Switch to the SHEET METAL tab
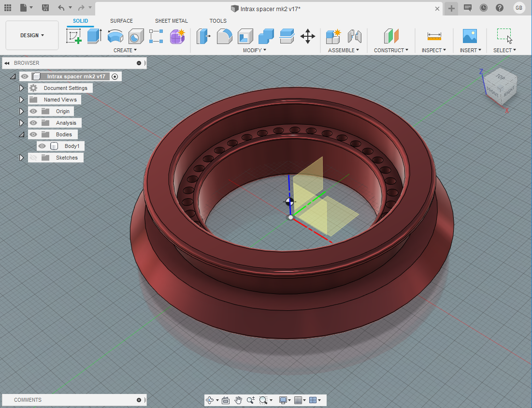Image resolution: width=532 pixels, height=408 pixels. [172, 21]
